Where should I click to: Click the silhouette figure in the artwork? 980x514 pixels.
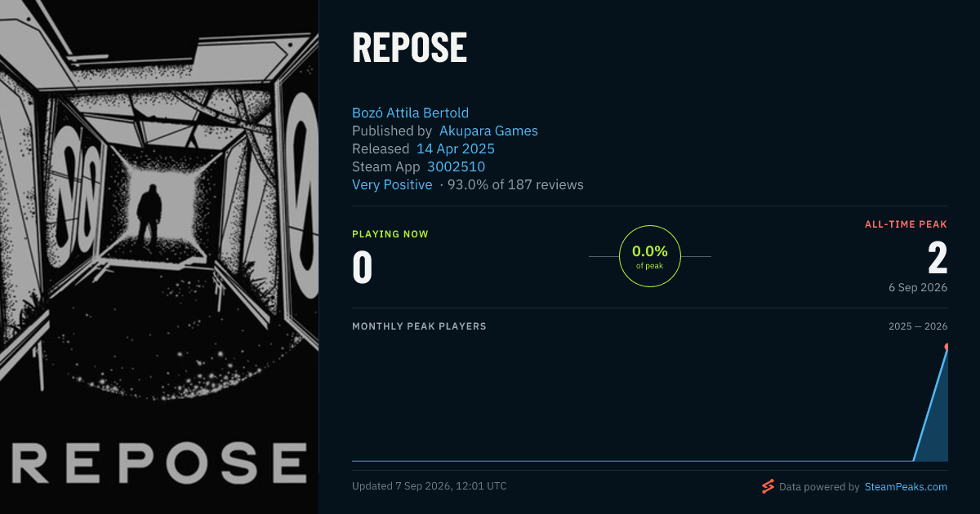pos(149,215)
